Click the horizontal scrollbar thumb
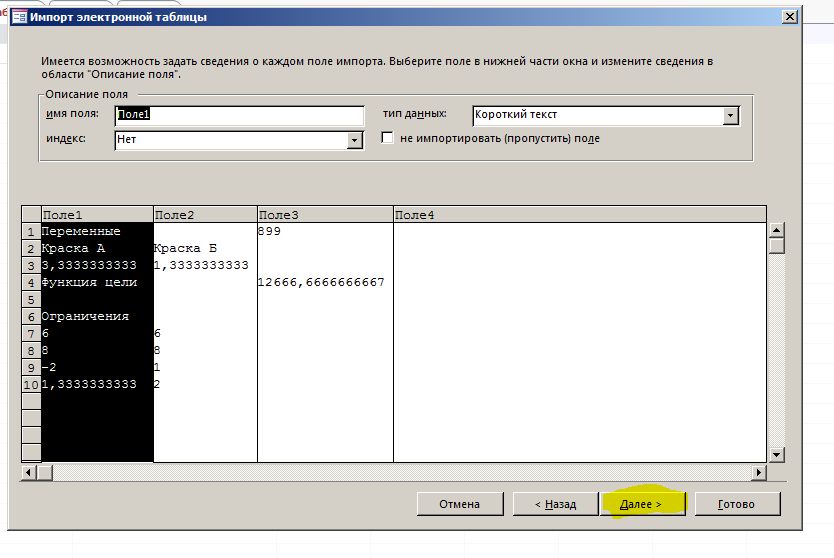Image resolution: width=834 pixels, height=558 pixels. click(45, 472)
